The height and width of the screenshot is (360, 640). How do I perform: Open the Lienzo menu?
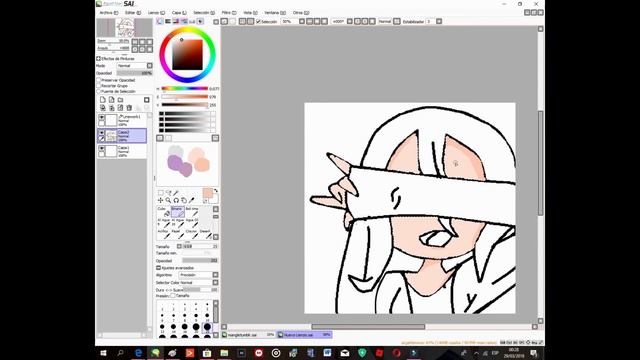point(156,13)
